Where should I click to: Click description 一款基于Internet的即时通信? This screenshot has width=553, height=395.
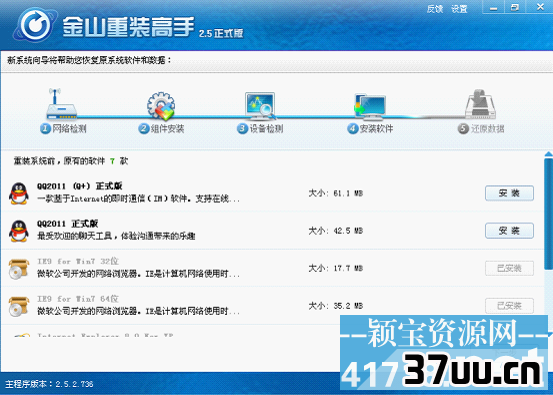[138, 199]
